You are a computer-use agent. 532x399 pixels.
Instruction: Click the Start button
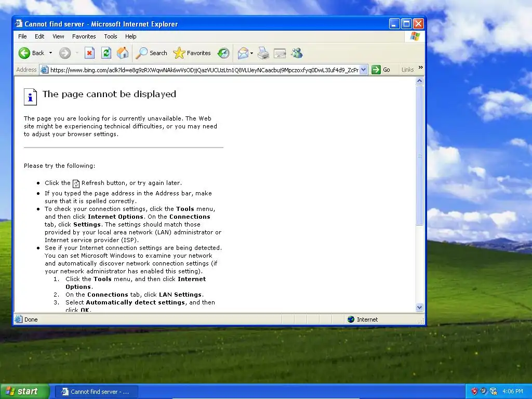(25, 391)
